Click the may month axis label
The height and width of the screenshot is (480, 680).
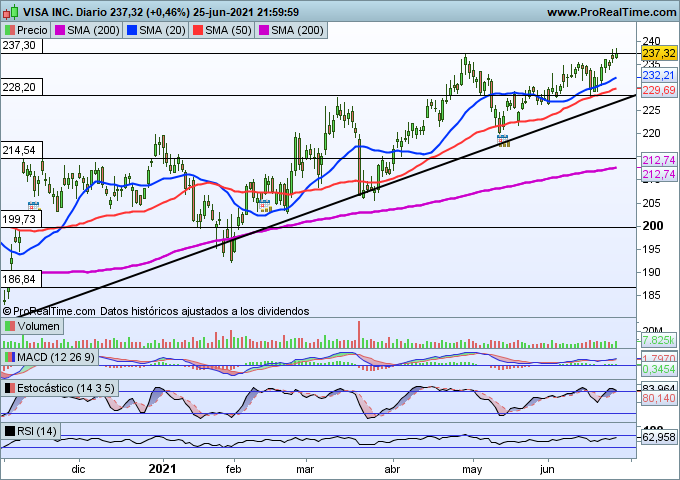pyautogui.click(x=472, y=470)
